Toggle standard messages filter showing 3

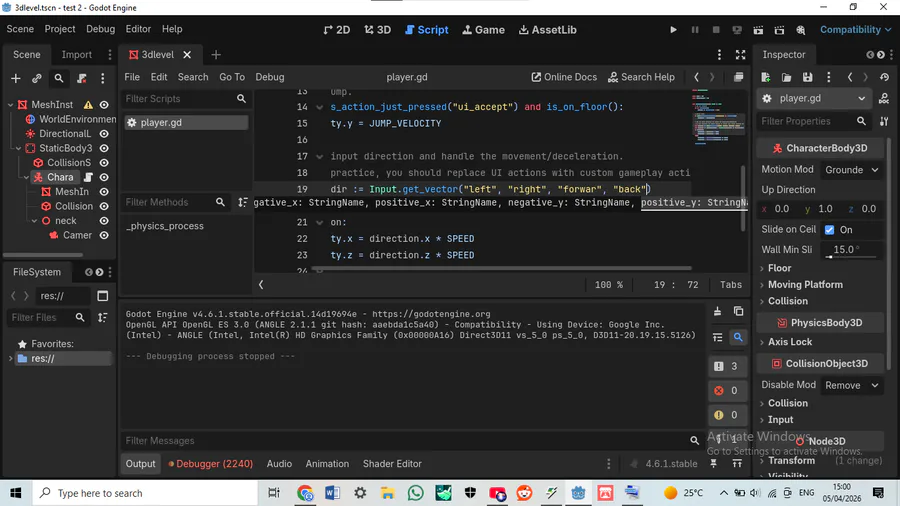[727, 366]
